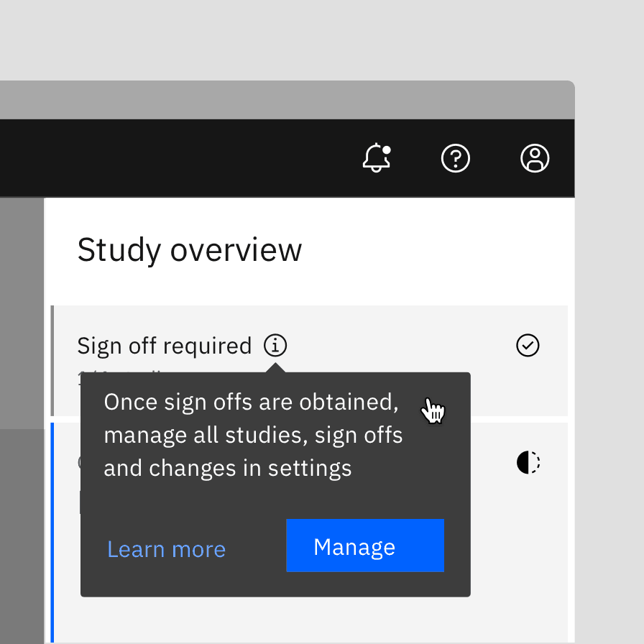Click the tooltip caret pointing at the info icon
Image resolution: width=644 pixels, height=644 pixels.
pos(275,367)
